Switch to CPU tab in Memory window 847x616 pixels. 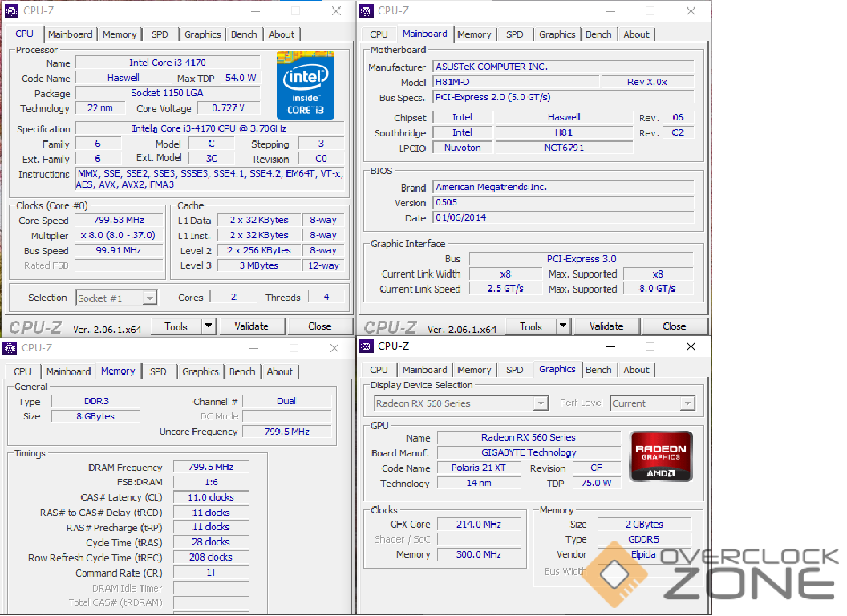(22, 371)
